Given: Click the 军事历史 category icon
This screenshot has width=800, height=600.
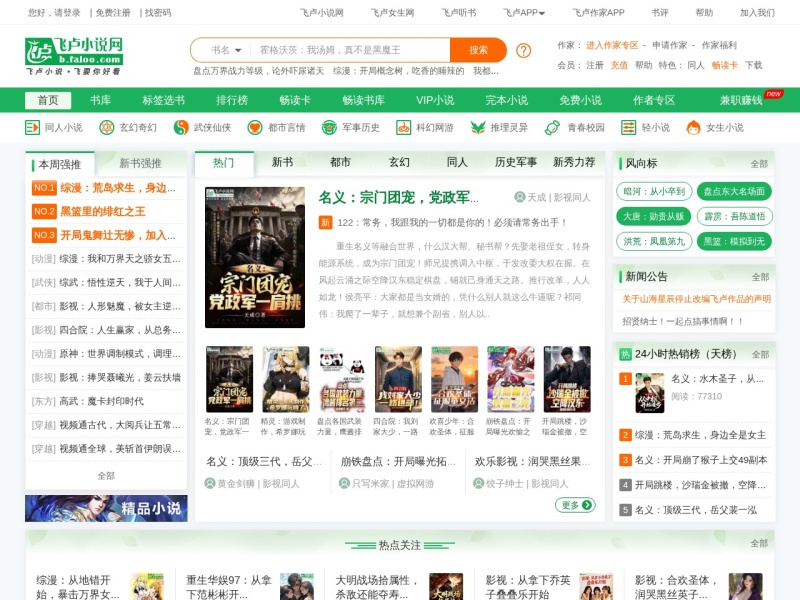Looking at the screenshot, I should tap(329, 127).
